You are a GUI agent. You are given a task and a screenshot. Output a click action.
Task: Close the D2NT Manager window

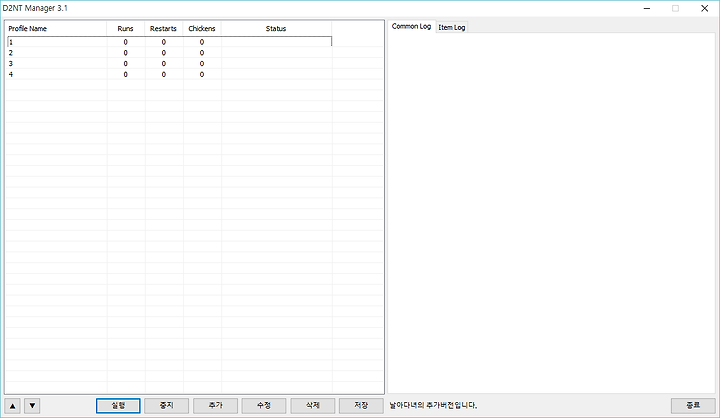pyautogui.click(x=704, y=8)
